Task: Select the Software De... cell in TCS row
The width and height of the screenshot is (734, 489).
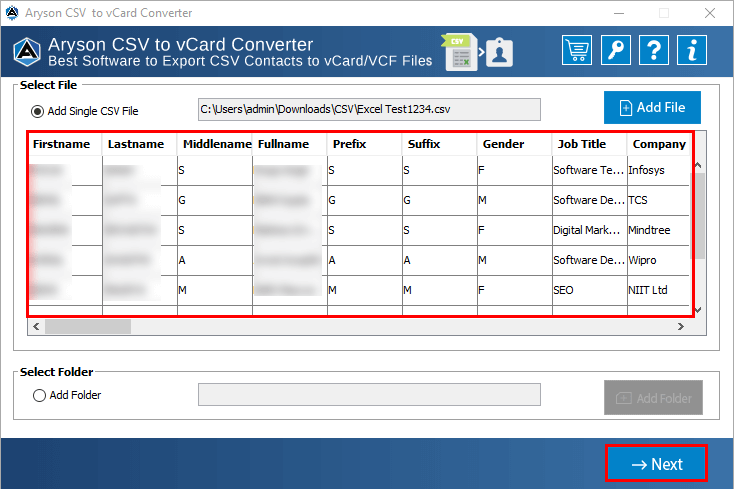Action: coord(589,200)
